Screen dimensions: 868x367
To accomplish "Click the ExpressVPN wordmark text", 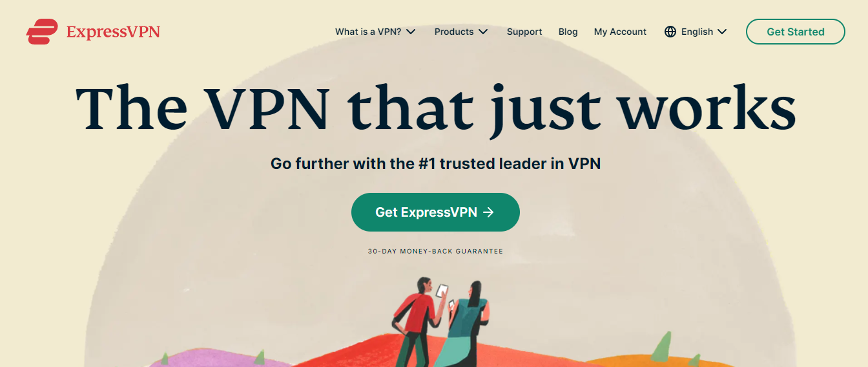I will pos(113,32).
